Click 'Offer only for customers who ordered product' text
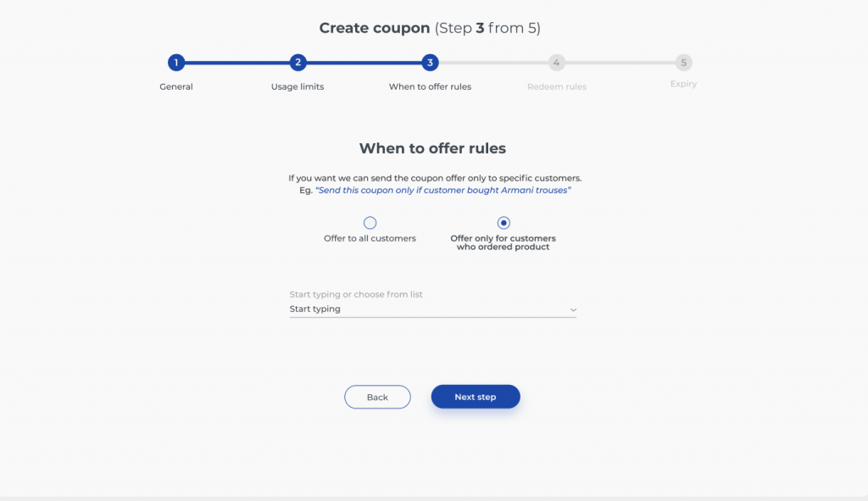Image resolution: width=868 pixels, height=501 pixels. (504, 242)
